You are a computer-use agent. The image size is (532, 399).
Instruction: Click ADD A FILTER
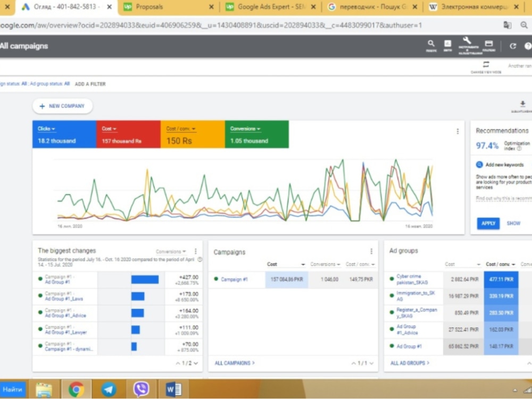[90, 84]
